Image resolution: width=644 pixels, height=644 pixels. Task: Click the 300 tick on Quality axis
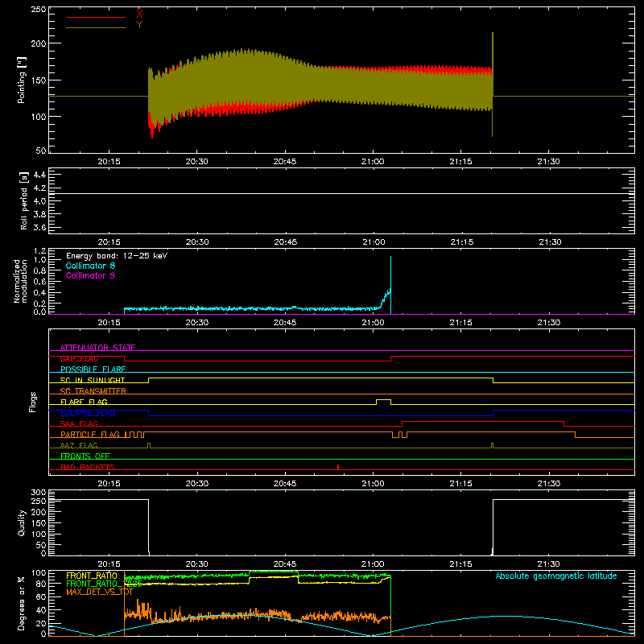click(x=39, y=492)
